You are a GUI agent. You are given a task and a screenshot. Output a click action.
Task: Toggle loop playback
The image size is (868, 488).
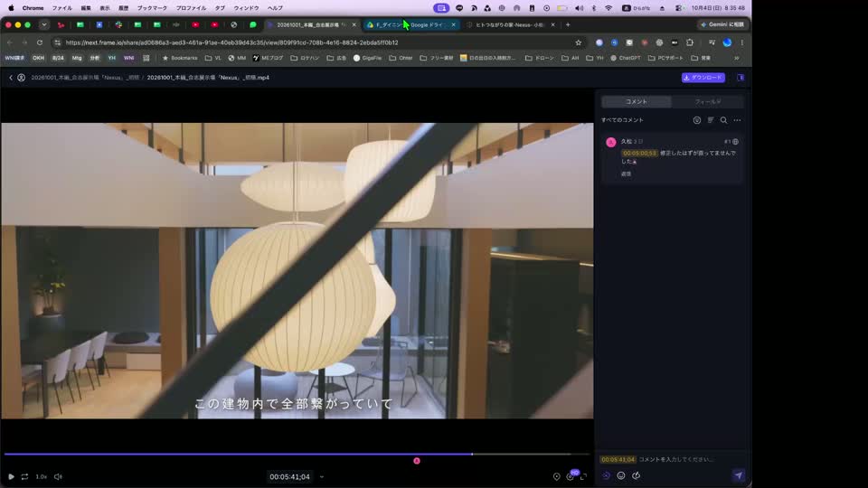[25, 476]
